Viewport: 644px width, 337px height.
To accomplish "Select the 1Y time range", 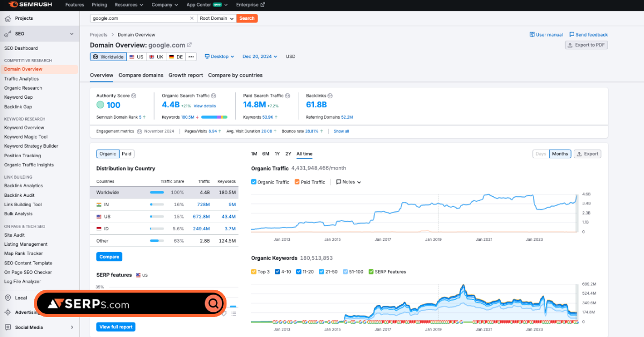I will tap(277, 154).
